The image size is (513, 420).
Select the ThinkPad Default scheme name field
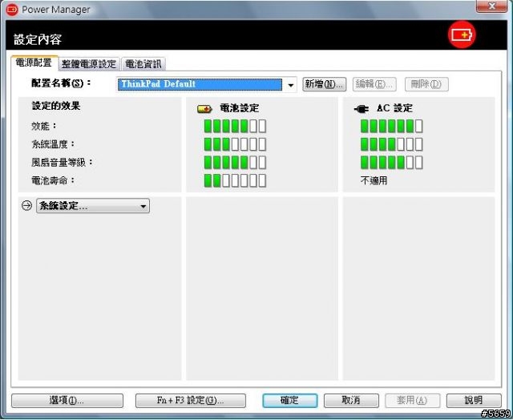tap(200, 84)
